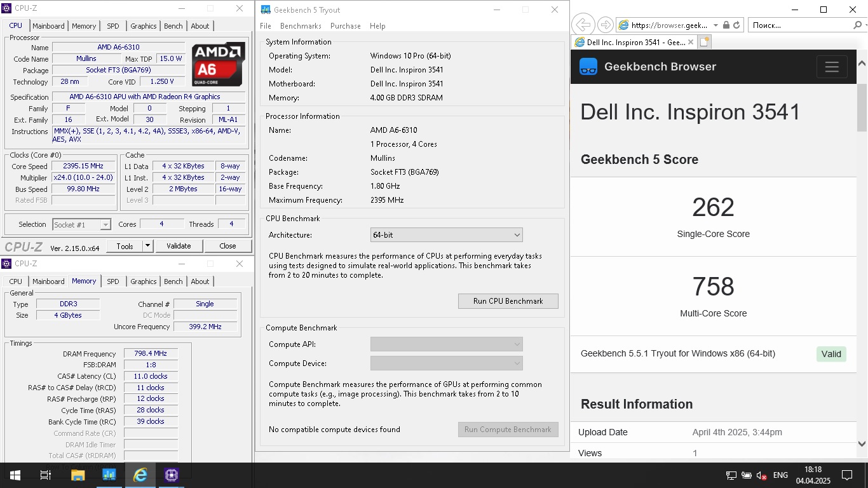Click the muted volume tray icon
The image size is (868, 488).
[761, 475]
